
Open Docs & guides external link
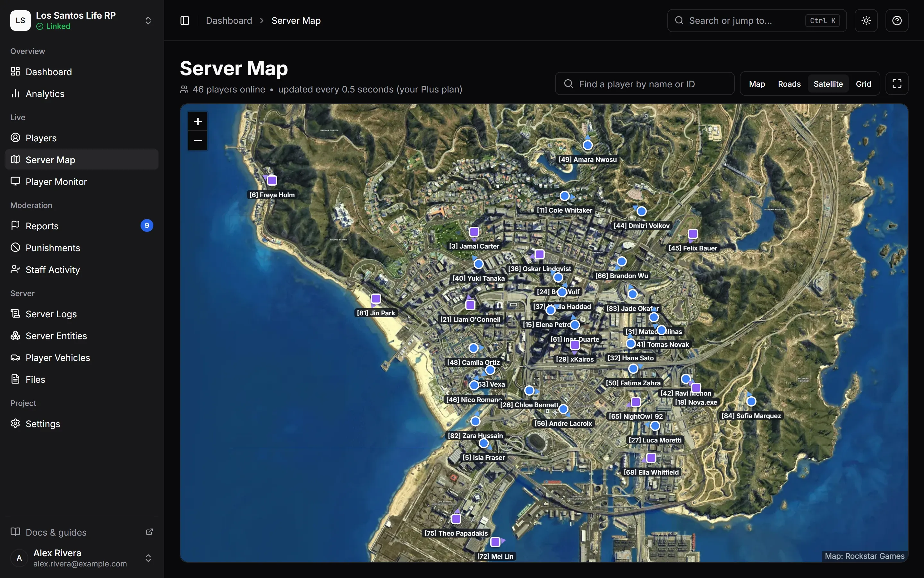coord(82,532)
